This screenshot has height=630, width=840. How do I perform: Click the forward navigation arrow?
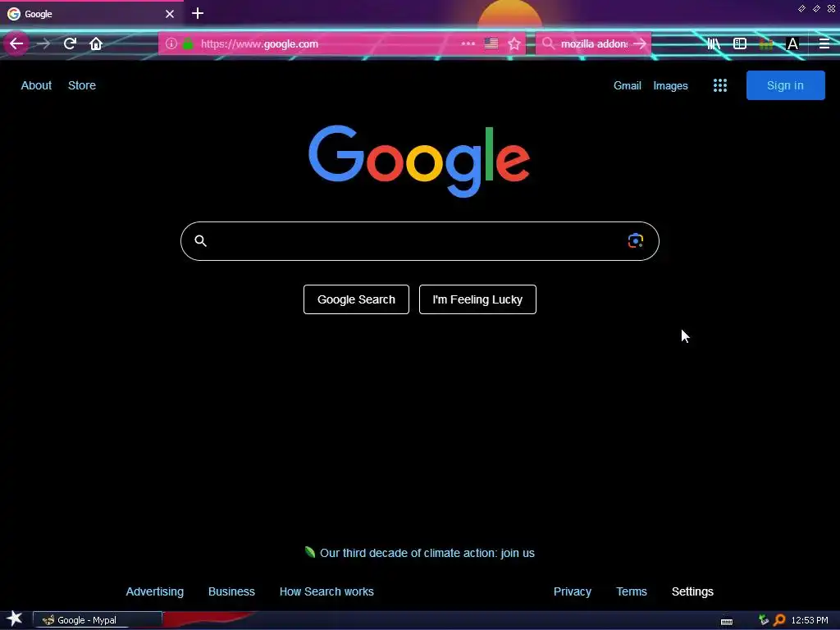(x=43, y=43)
